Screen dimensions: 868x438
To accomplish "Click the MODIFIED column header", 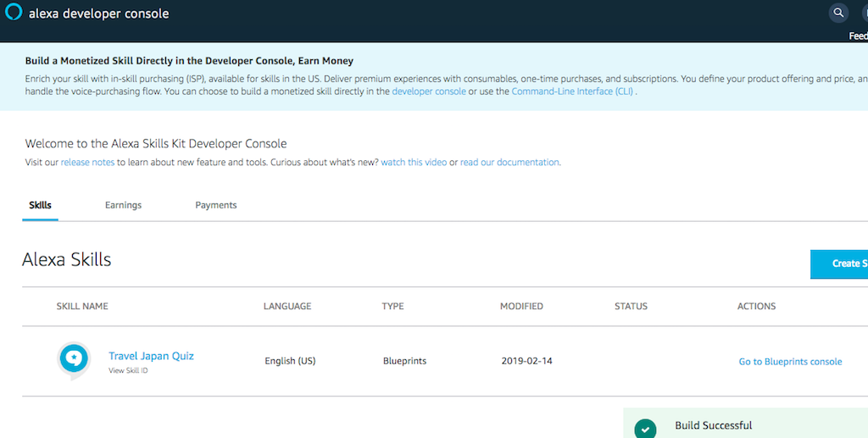I will click(521, 306).
